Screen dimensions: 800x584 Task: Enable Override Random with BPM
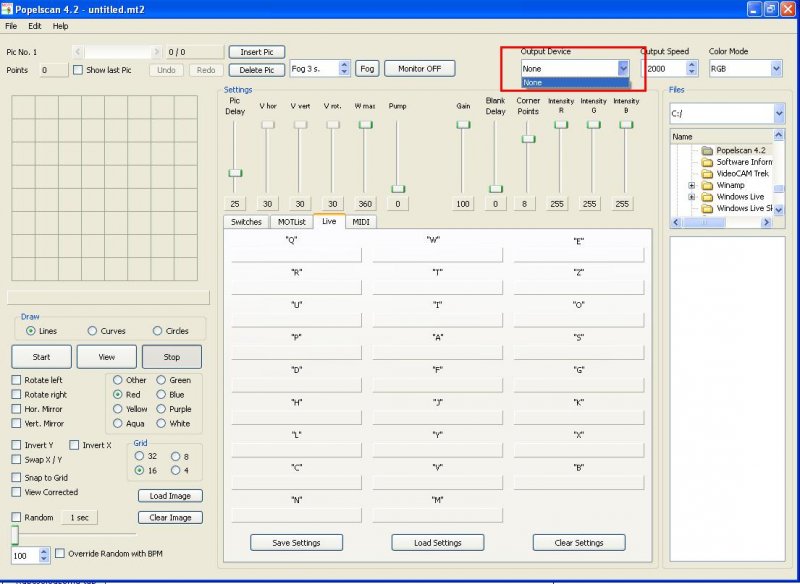tap(60, 553)
